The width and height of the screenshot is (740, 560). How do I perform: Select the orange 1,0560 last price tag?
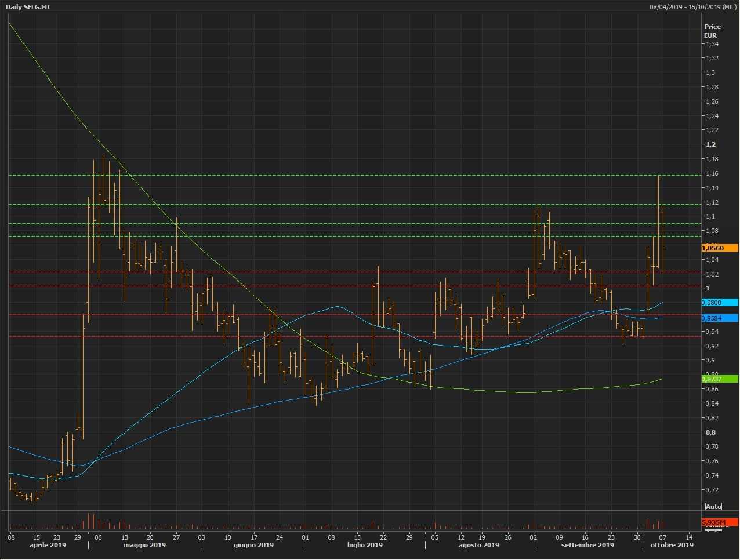(719, 248)
